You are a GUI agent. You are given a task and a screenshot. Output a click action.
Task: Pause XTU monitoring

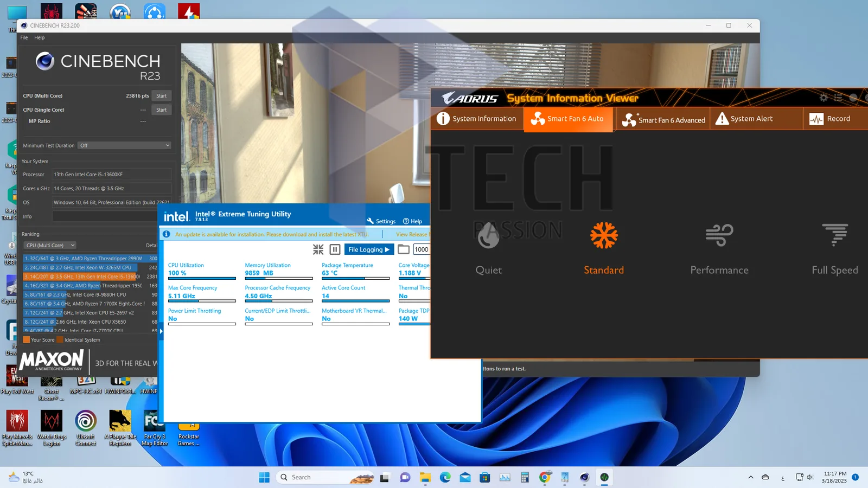[335, 249]
